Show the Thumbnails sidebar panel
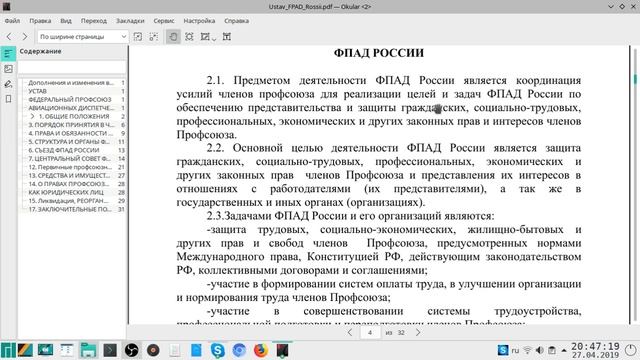The height and width of the screenshot is (360, 640). pos(8,69)
